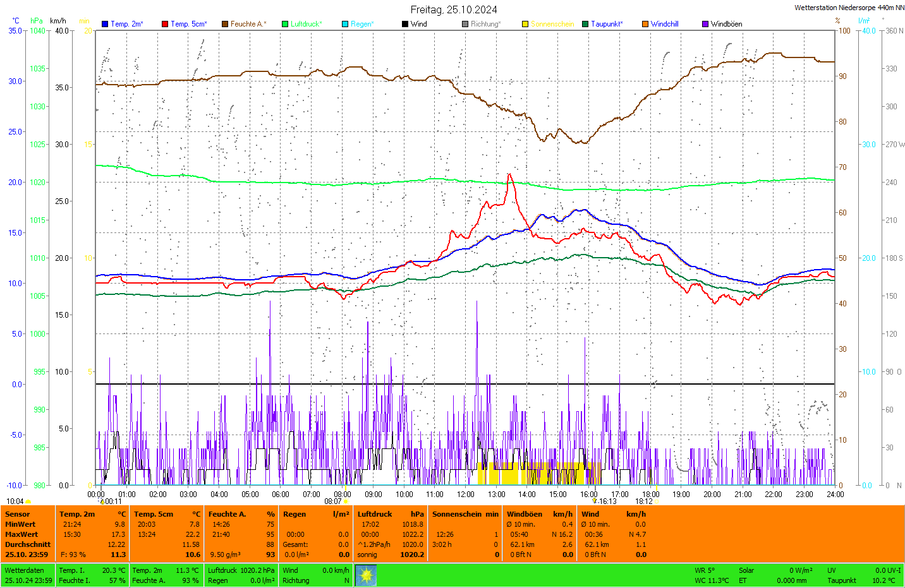Click the Sonnenschein column header in table
The width and height of the screenshot is (905, 588).
pyautogui.click(x=457, y=514)
